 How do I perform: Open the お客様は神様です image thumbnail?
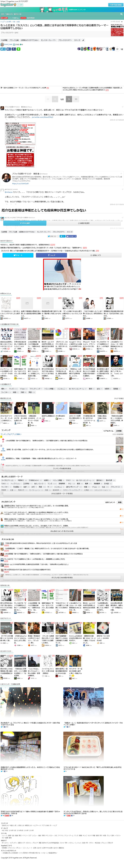20,157
